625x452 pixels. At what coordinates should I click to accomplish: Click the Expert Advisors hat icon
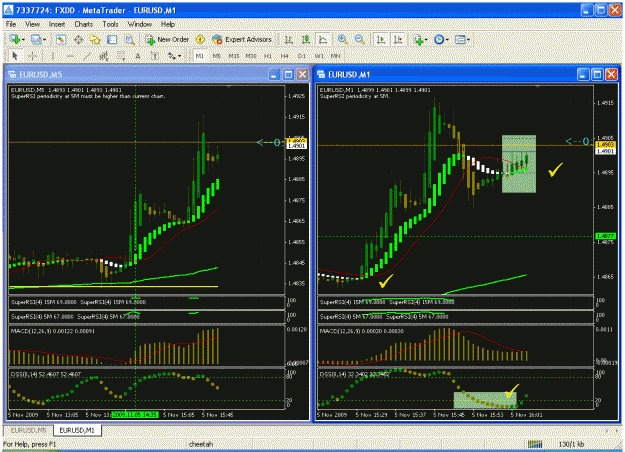click(217, 39)
